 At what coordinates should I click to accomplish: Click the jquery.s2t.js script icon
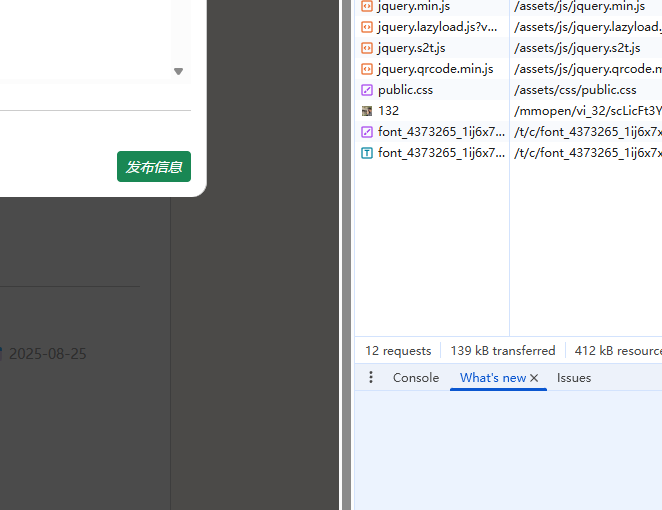(x=367, y=48)
